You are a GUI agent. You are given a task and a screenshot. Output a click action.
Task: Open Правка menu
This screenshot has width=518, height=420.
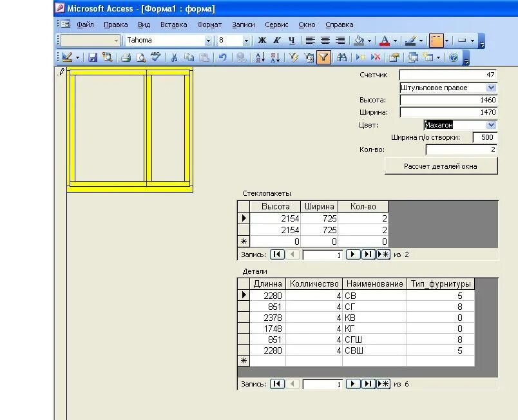tap(115, 24)
